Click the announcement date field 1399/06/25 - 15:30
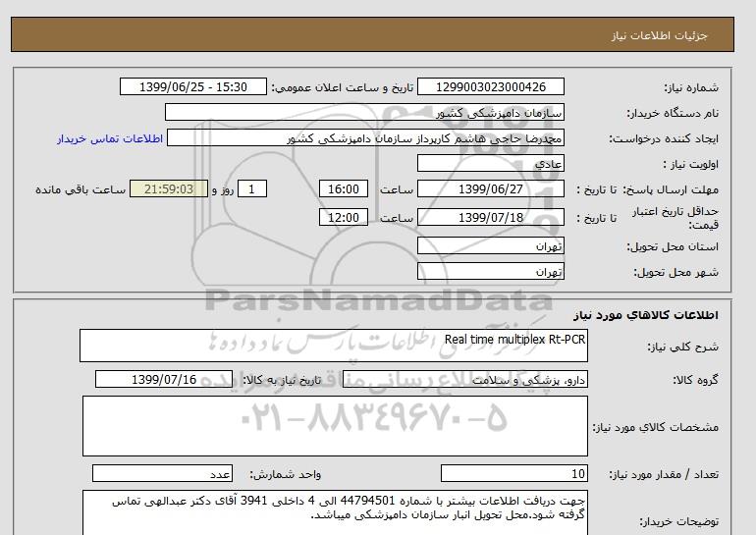 tap(192, 86)
